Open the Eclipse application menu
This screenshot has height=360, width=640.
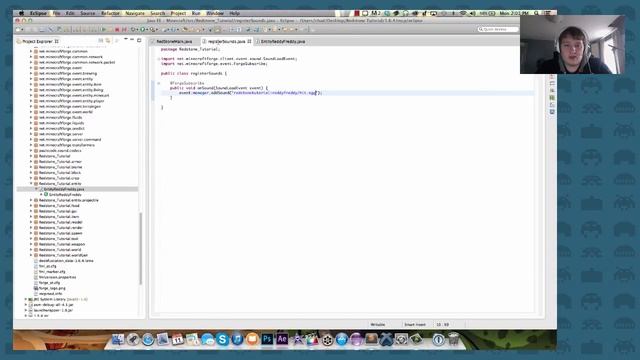38,13
